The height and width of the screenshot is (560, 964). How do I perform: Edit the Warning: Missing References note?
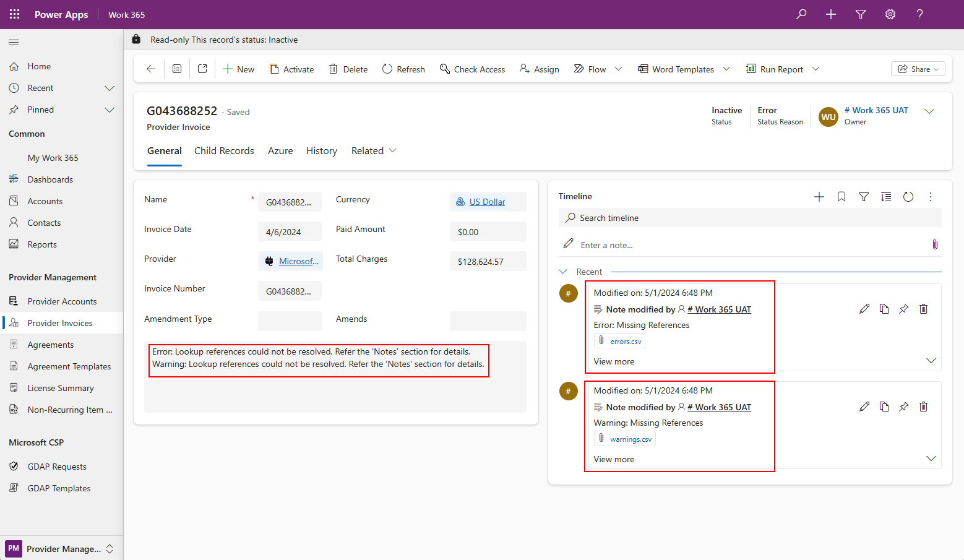click(x=864, y=407)
